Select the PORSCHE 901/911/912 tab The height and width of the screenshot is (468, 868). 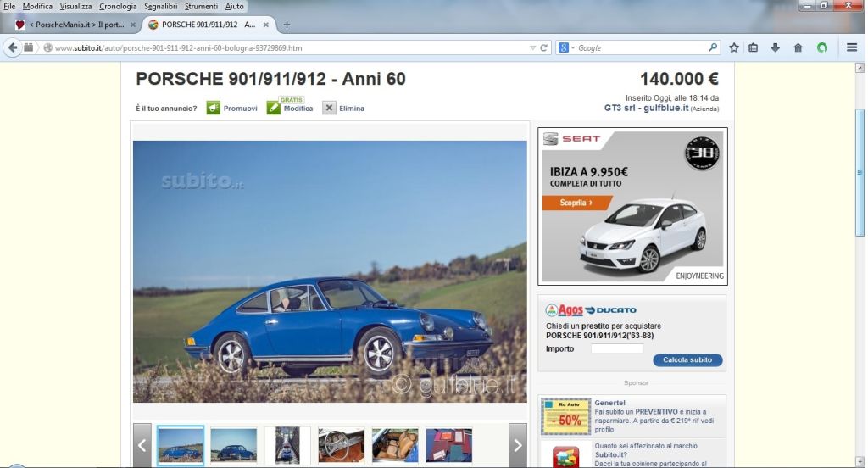coord(209,25)
